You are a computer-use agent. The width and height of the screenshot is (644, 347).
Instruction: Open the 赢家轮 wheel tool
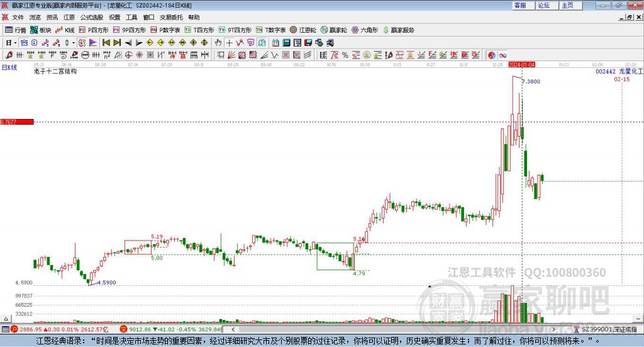tap(333, 30)
